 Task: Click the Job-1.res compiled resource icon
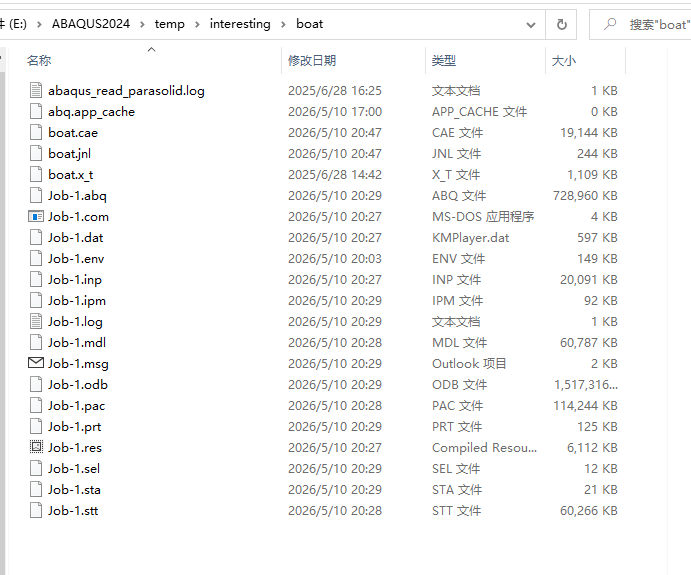[36, 447]
